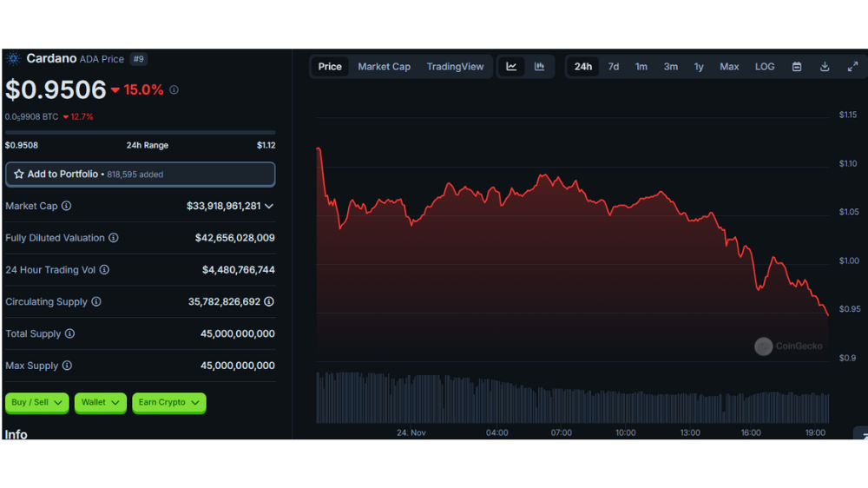The height and width of the screenshot is (488, 868).
Task: Select the 1m time range
Action: [x=641, y=67]
